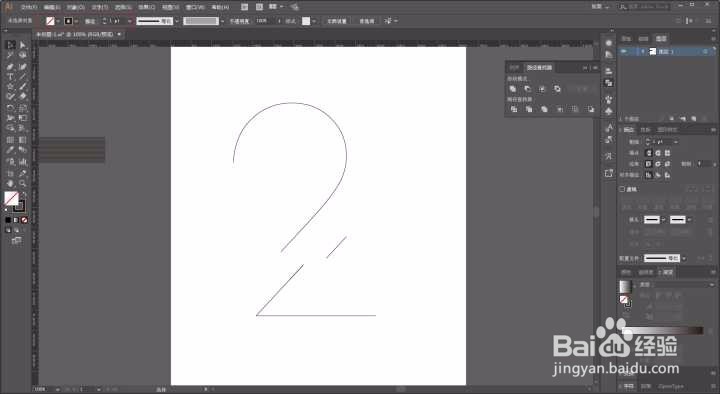
Task: Select the Magic Wand tool
Action: coord(10,55)
